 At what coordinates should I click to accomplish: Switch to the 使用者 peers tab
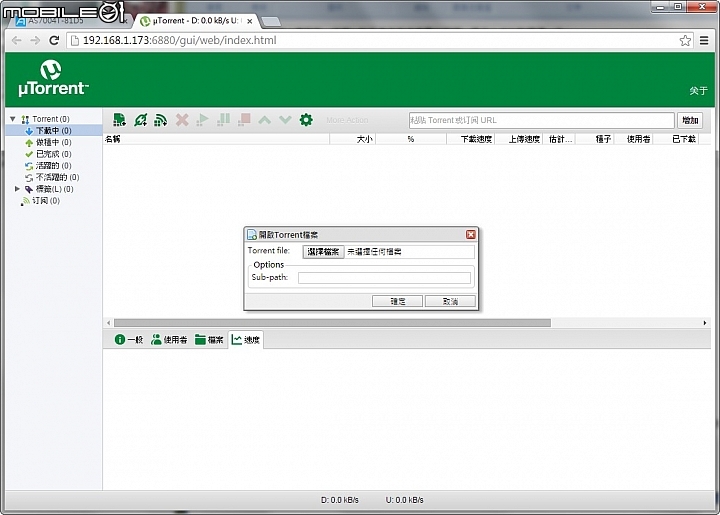169,340
